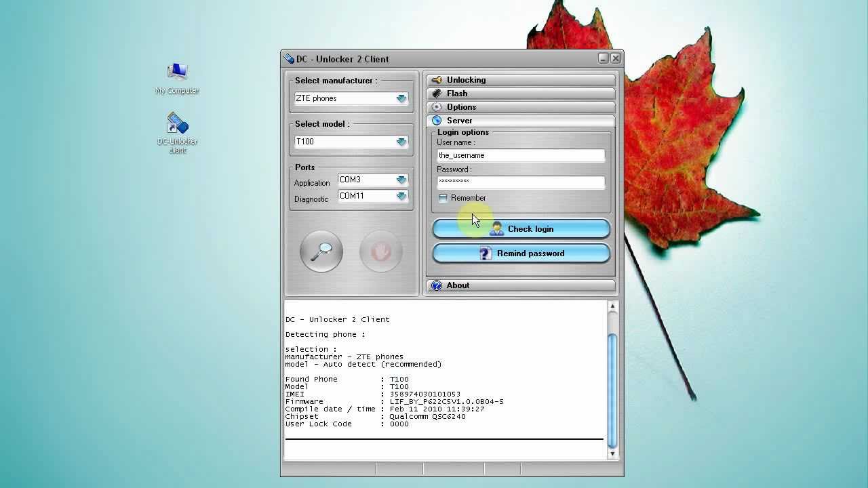Enable the Remember checkbox
Screen dimensions: 868x488
point(443,198)
